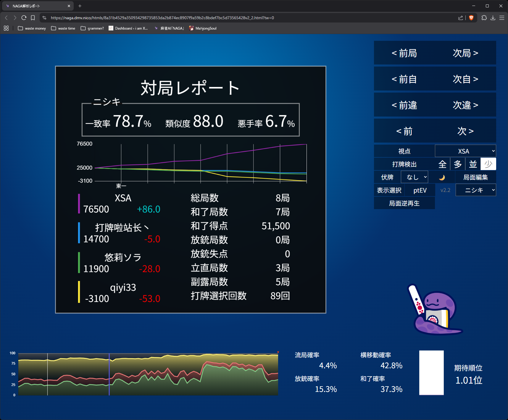This screenshot has height=420, width=508.
Task: Expand the 伏牌 なし dropdown
Action: (414, 177)
